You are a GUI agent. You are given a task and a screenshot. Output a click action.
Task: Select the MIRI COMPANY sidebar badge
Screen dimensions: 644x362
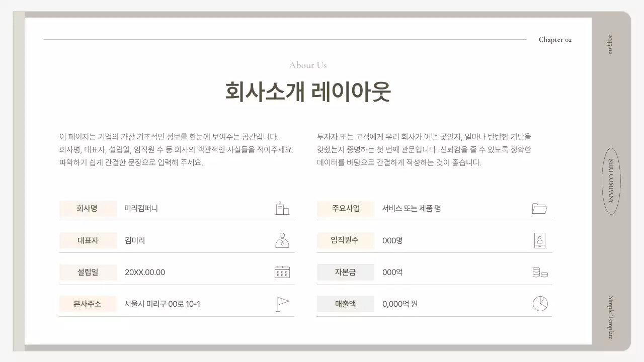click(610, 182)
